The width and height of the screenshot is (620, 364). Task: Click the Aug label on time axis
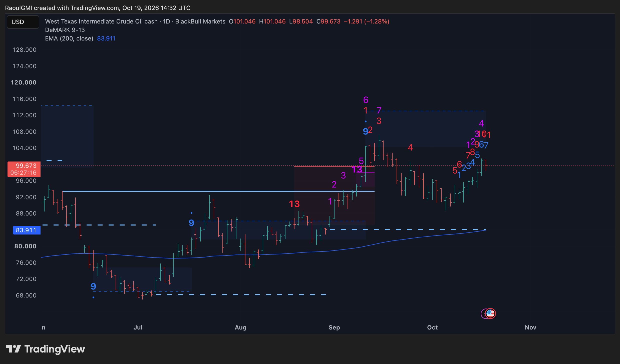241,327
